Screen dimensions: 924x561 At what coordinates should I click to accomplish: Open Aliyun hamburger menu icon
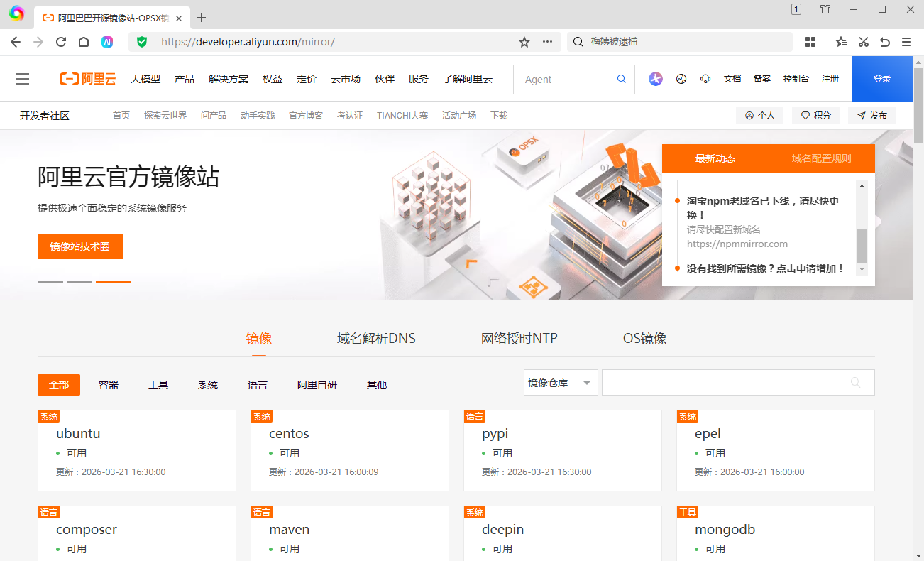[23, 79]
